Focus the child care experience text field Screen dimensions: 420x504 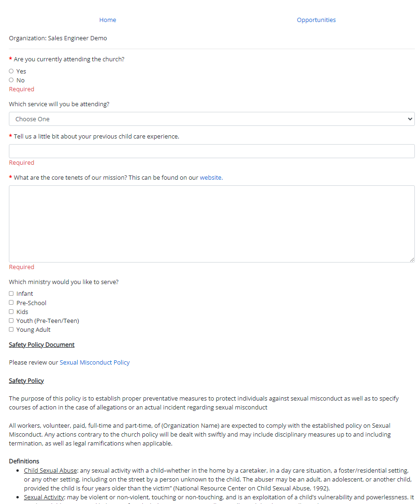pyautogui.click(x=211, y=151)
